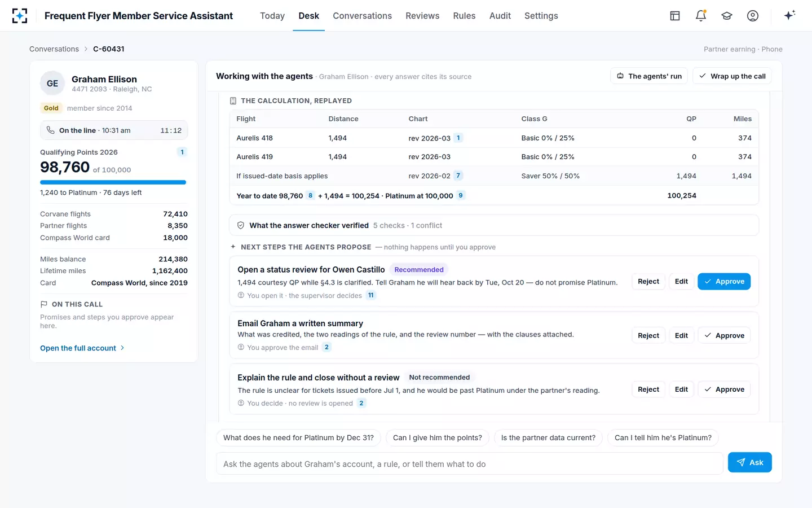The image size is (812, 508).
Task: Click citation badge 11 under status review
Action: coord(371,295)
